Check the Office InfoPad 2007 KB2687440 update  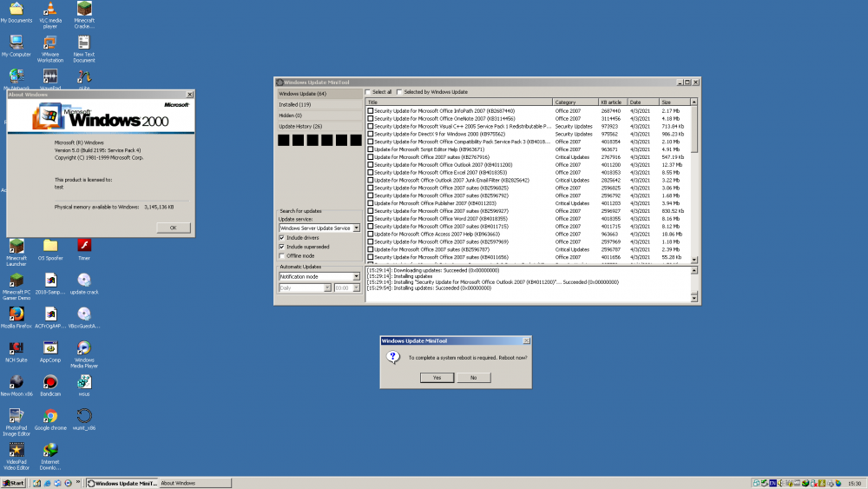[371, 111]
